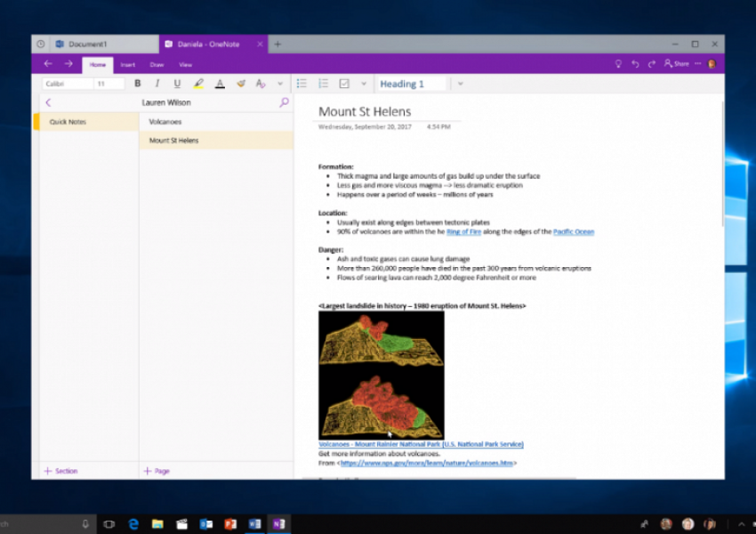The image size is (756, 534).
Task: Switch to the Insert ribbon tab
Action: click(x=128, y=65)
